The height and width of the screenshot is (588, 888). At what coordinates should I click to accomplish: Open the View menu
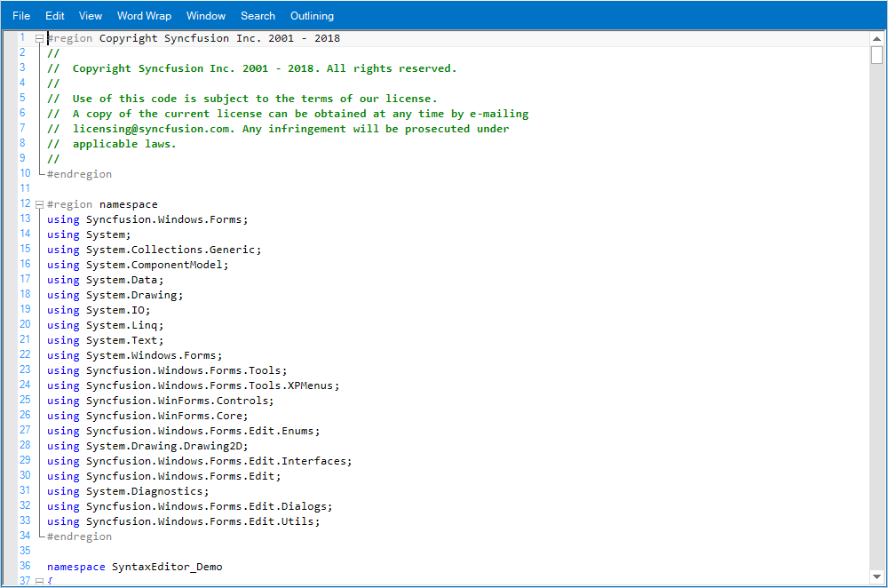91,16
